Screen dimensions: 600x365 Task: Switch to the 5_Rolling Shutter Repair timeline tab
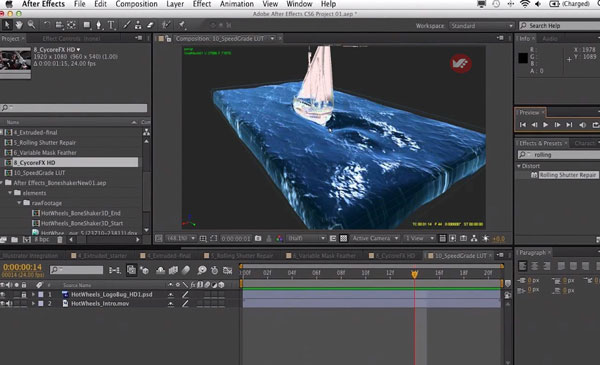click(242, 256)
